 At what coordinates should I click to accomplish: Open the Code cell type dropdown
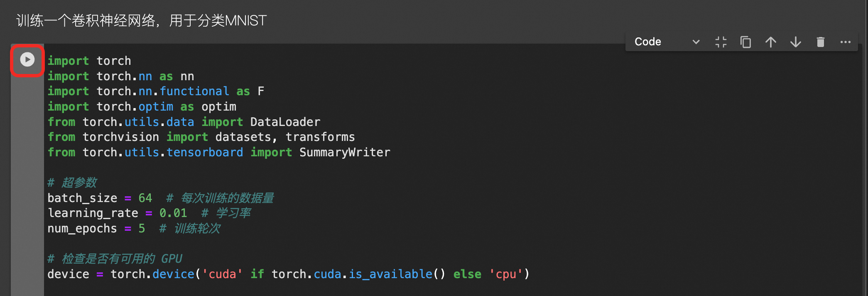pos(667,42)
